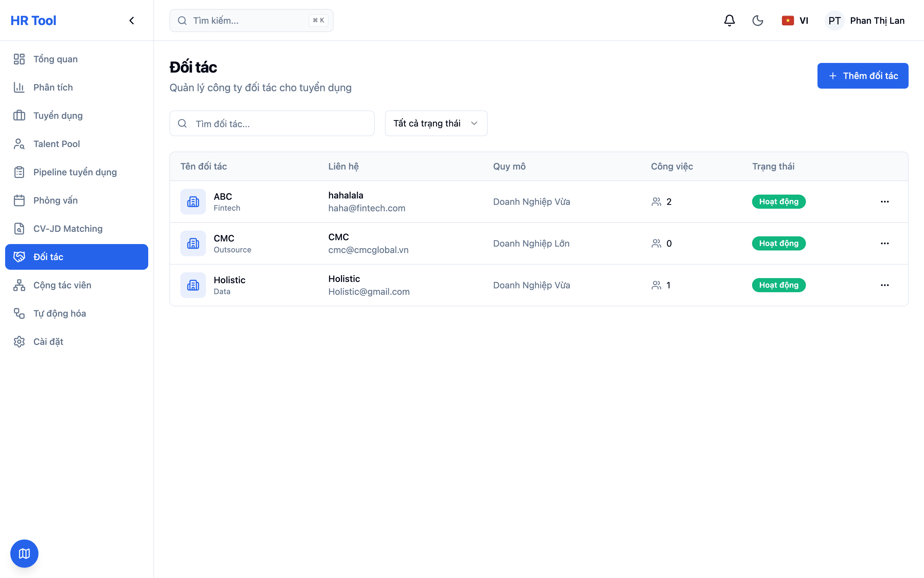
Task: Click the Cộng tác viên network icon
Action: tap(19, 285)
